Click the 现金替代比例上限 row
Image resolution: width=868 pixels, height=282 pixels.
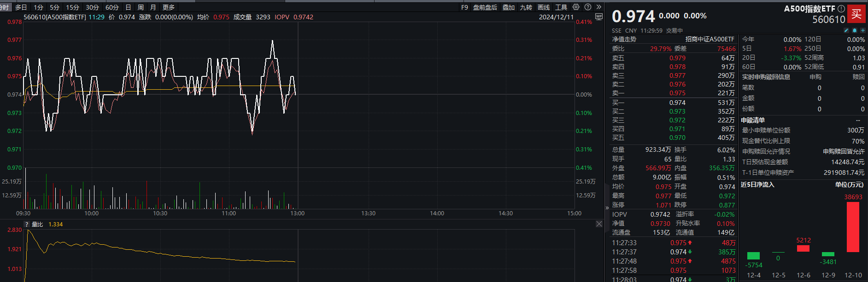point(803,141)
